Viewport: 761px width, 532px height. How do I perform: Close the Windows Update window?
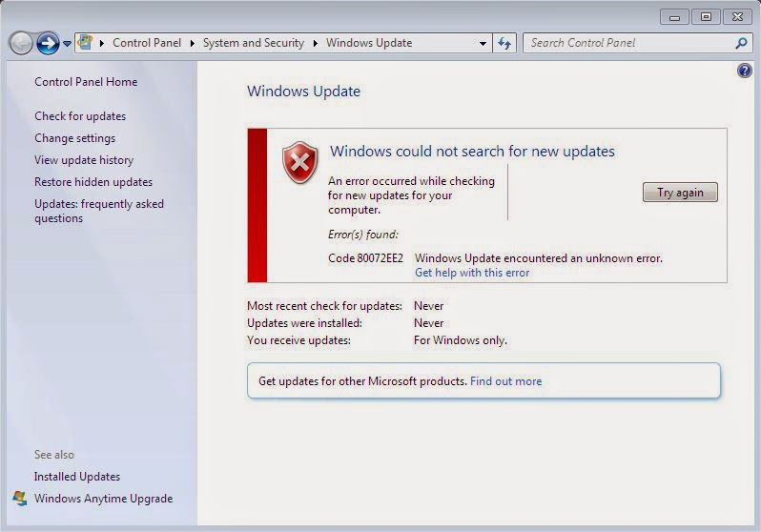[x=737, y=17]
